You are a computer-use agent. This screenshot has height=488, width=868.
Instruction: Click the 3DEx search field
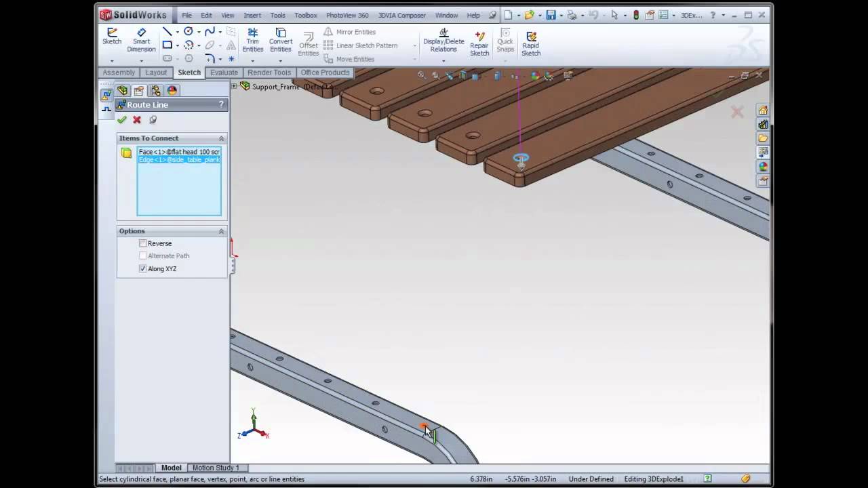pos(692,15)
